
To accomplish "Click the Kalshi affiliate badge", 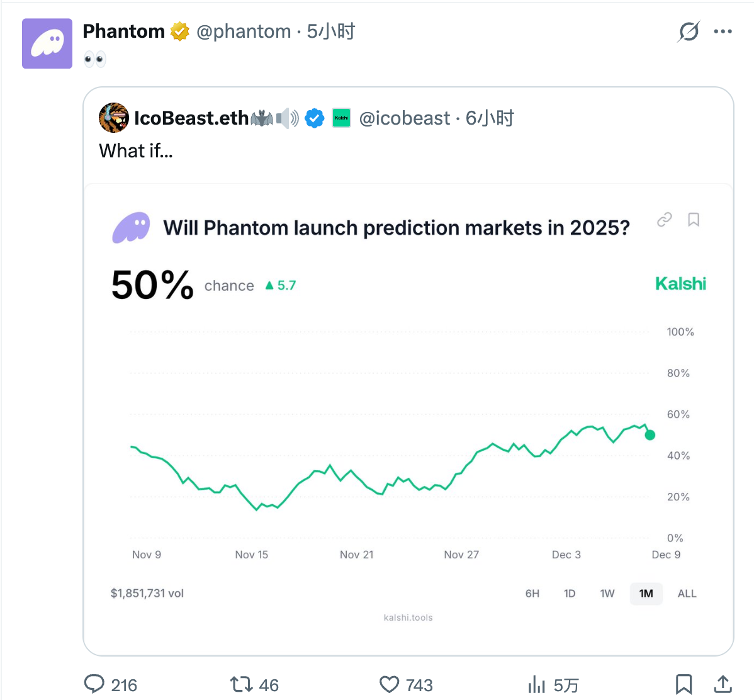I will (341, 118).
